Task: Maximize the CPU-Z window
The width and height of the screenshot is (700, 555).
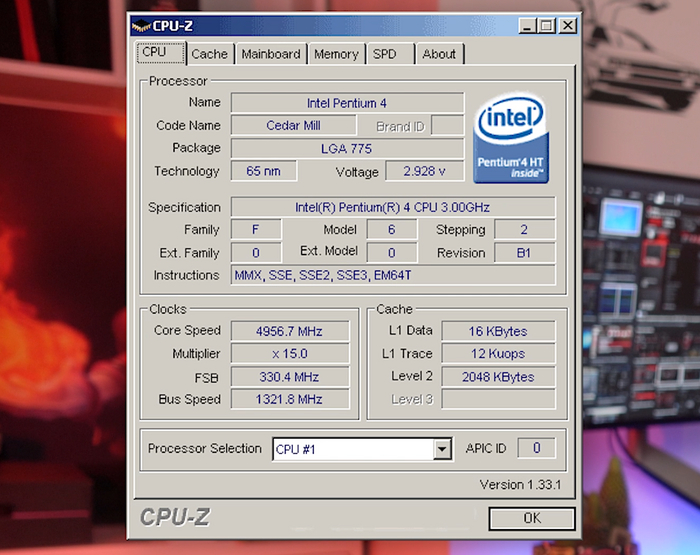Action: point(546,25)
